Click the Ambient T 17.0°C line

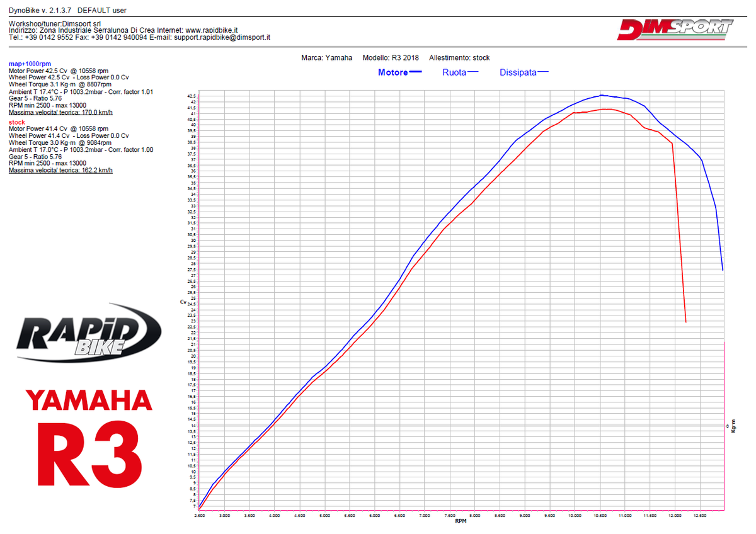(x=81, y=150)
